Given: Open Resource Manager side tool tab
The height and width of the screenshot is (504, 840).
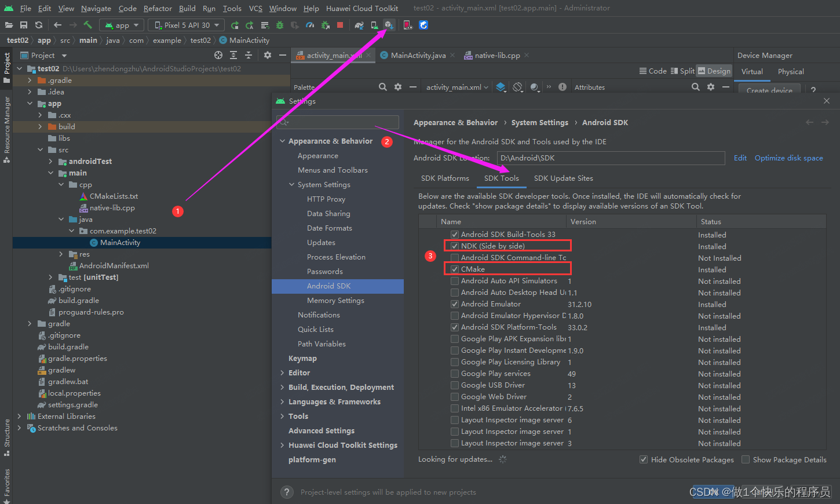Looking at the screenshot, I should point(7,129).
